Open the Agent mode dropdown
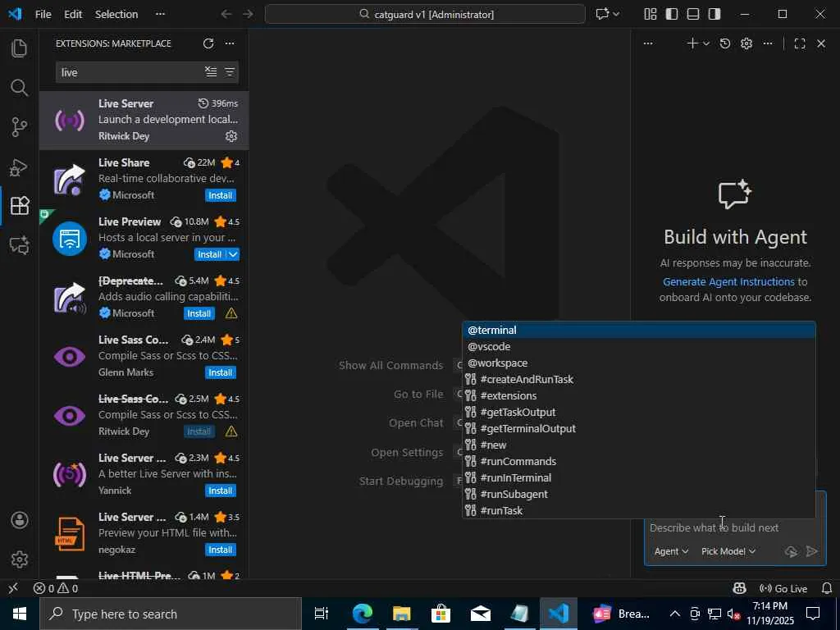The height and width of the screenshot is (630, 840). [x=671, y=551]
